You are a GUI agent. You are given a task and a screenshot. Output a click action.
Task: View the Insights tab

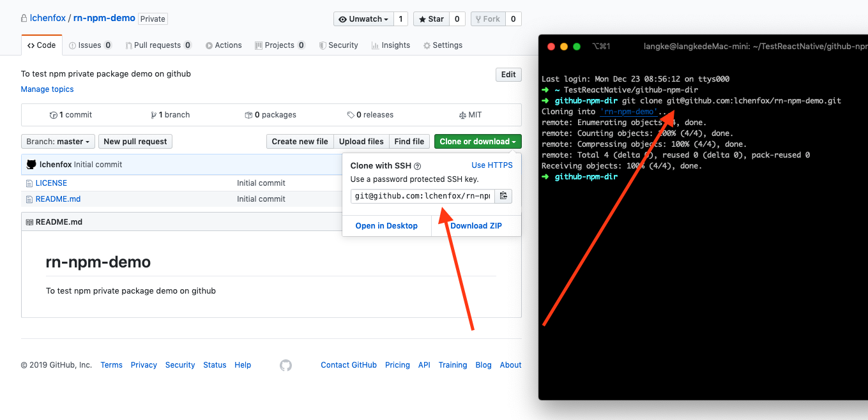tap(390, 45)
